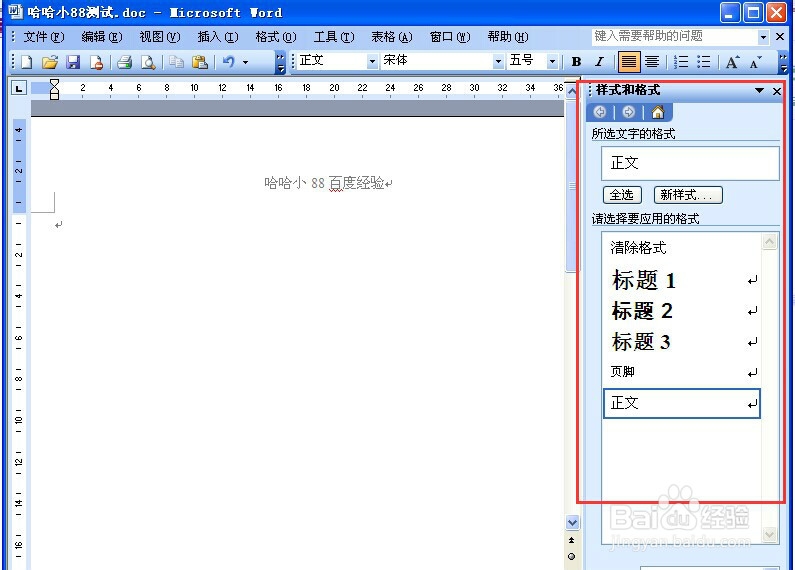Expand formatting toolbar options chevron
This screenshot has height=570, width=795.
783,62
